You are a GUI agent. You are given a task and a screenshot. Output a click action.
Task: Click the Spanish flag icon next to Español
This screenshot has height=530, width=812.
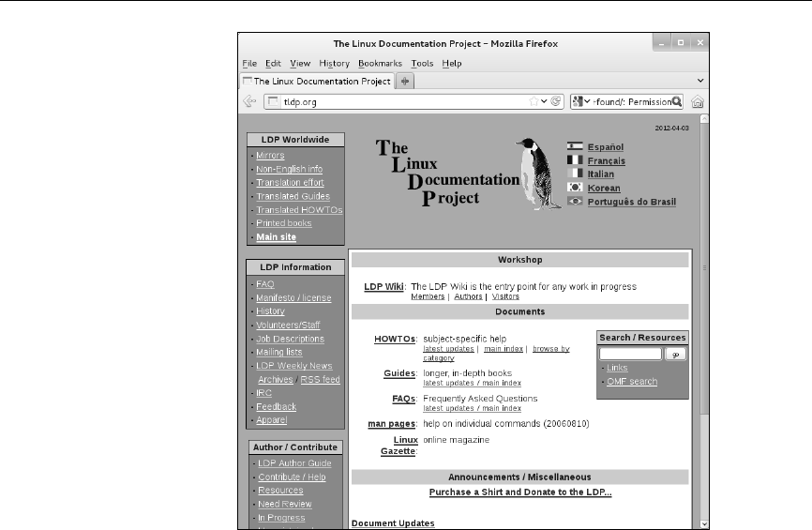(x=575, y=146)
